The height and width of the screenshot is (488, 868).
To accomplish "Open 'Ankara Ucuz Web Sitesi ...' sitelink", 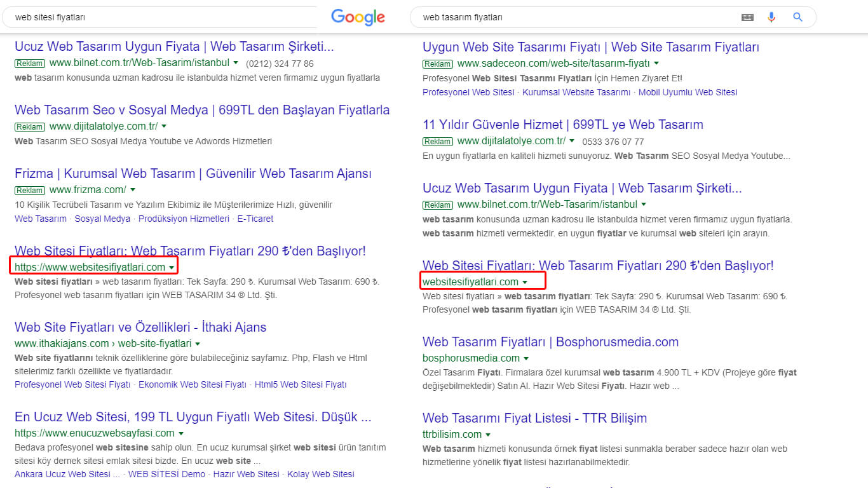I will point(67,474).
